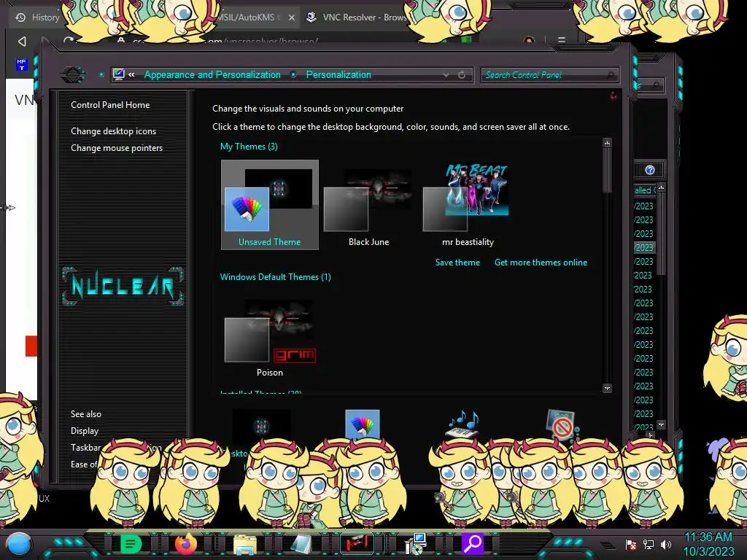Click the browser profile avatar icon
This screenshot has width=747, height=560.
pyautogui.click(x=529, y=40)
